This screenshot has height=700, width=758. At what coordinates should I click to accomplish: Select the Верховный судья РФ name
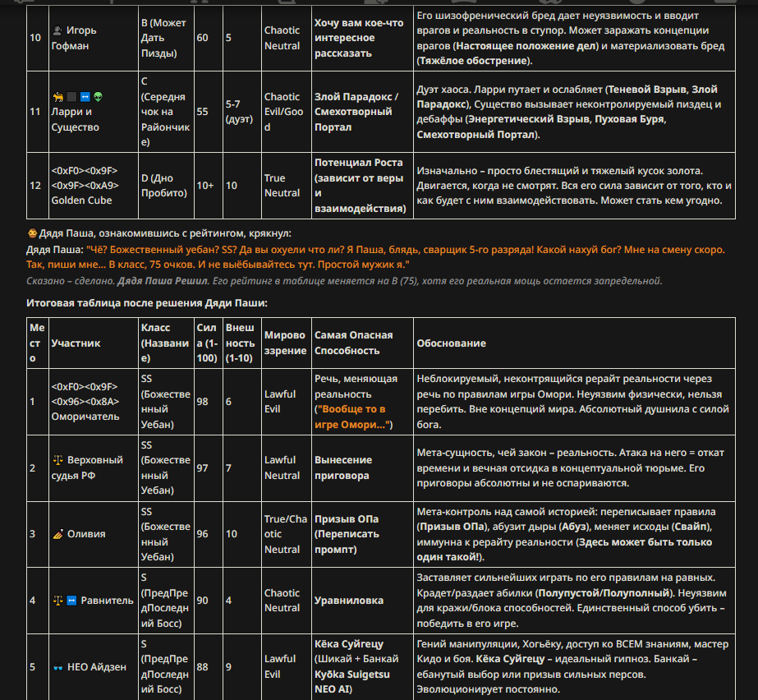tap(87, 467)
